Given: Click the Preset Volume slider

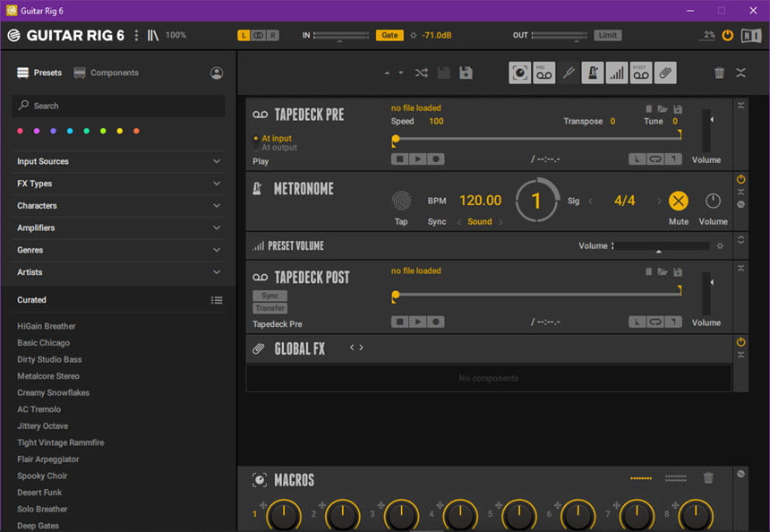Looking at the screenshot, I should [662, 245].
